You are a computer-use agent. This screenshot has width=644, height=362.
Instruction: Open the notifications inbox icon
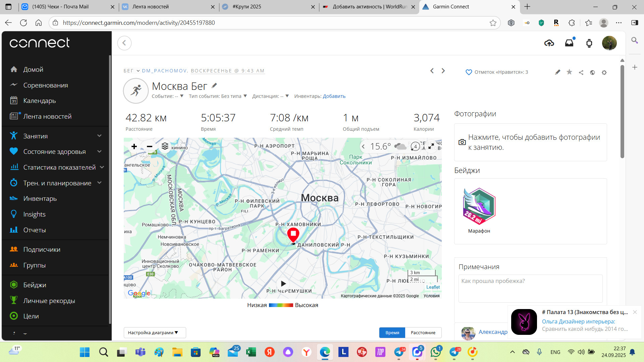pos(570,43)
